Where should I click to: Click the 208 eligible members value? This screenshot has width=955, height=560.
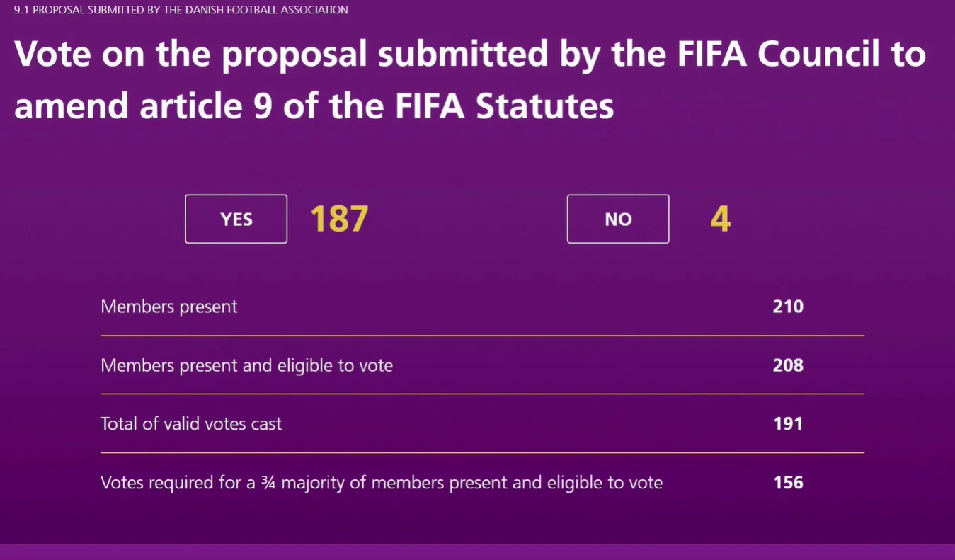point(788,365)
